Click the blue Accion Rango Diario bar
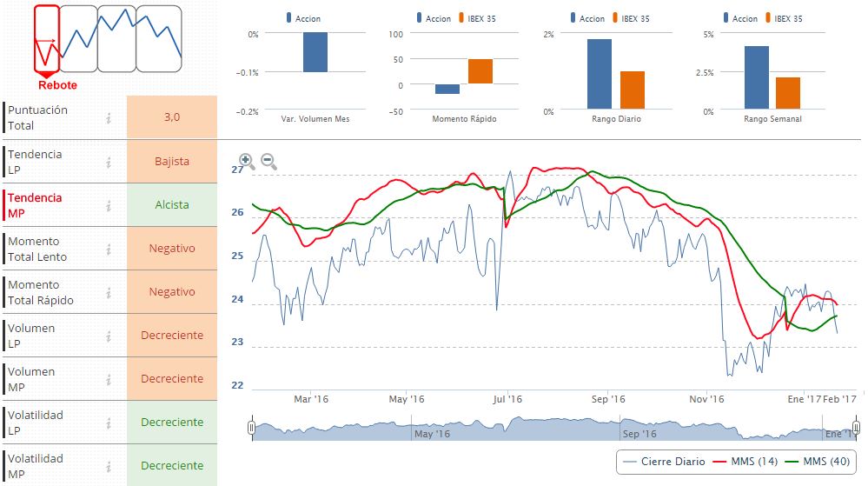This screenshot has height=486, width=868. click(x=600, y=74)
